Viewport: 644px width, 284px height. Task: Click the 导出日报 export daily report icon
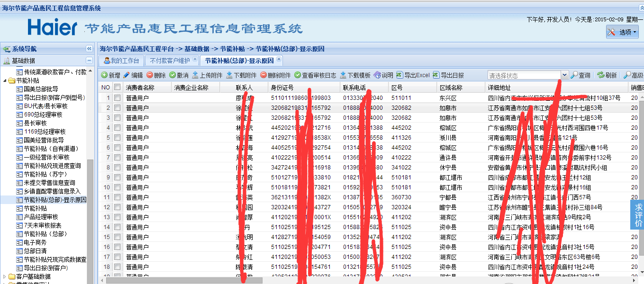click(x=436, y=75)
